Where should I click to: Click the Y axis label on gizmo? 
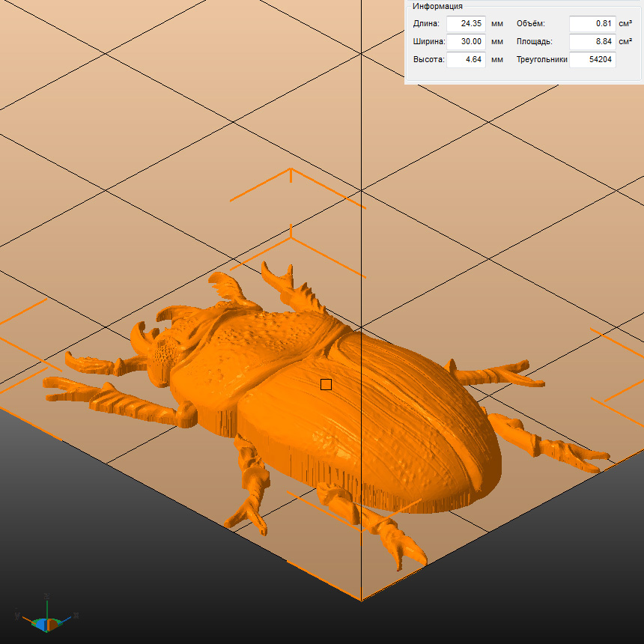[x=16, y=615]
